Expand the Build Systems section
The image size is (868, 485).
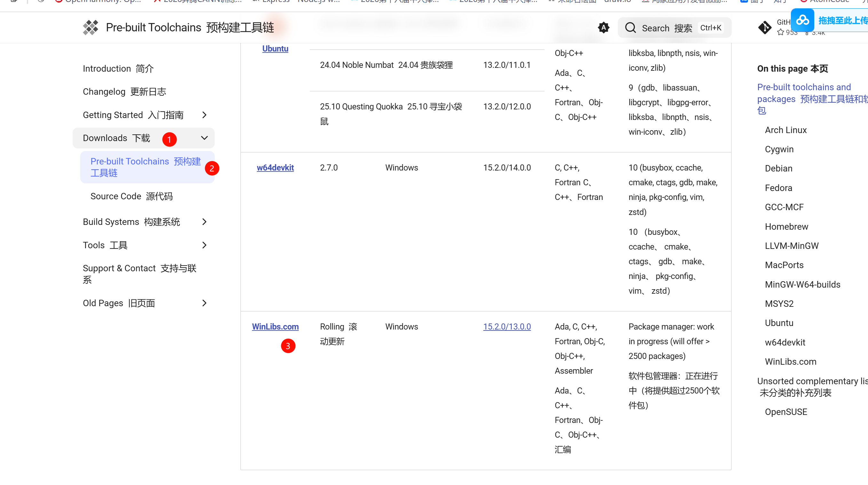[204, 222]
